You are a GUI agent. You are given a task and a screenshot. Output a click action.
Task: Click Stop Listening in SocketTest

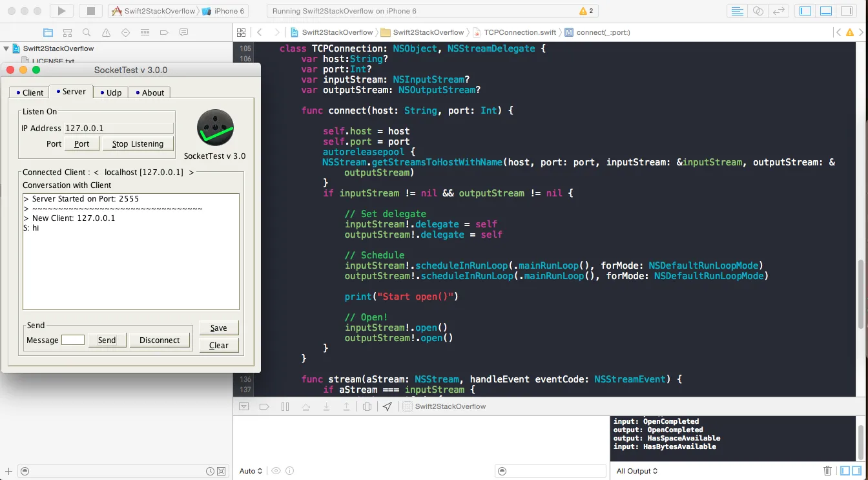tap(138, 143)
